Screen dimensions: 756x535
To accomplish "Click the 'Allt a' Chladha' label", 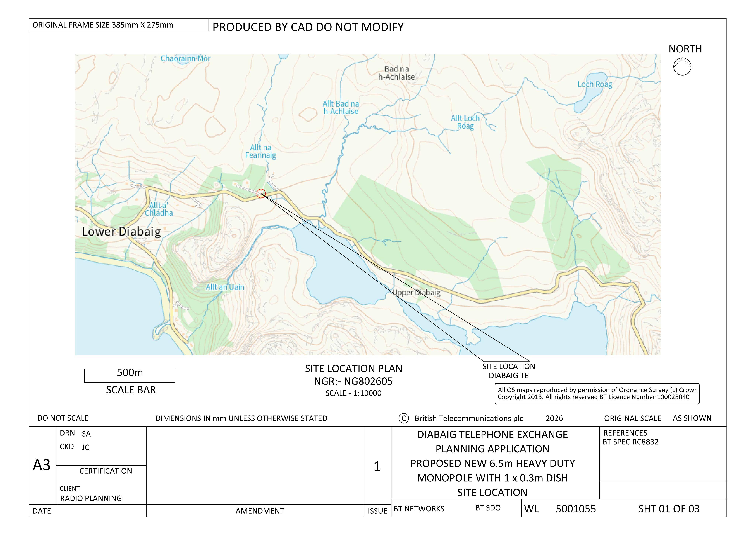I will coord(159,209).
